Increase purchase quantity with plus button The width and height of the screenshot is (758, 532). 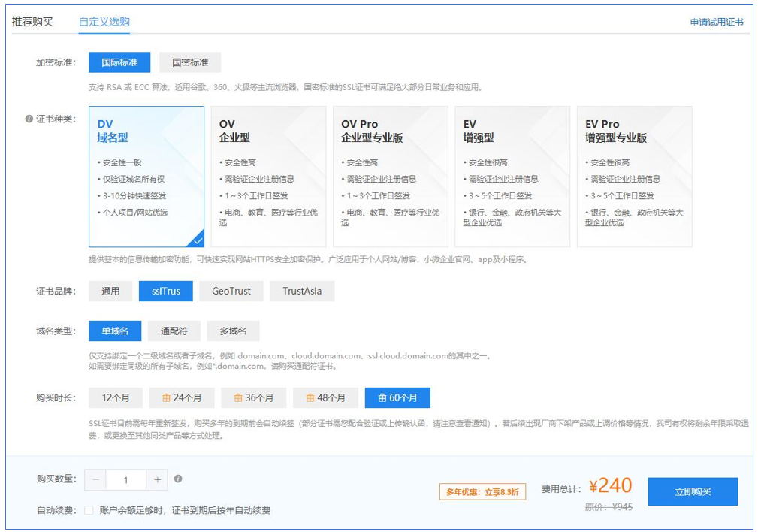click(157, 479)
